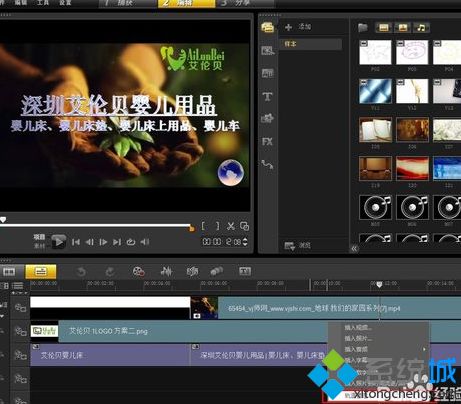Redo the last action

click(x=110, y=272)
